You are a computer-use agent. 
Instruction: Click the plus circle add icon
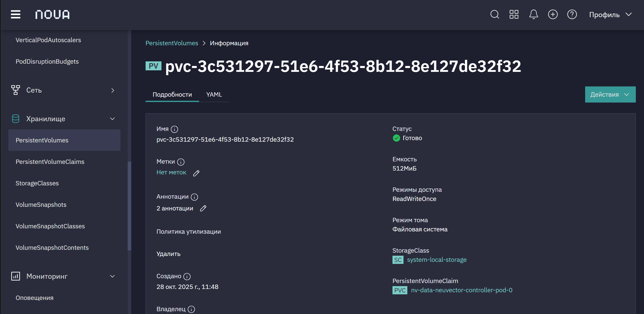[553, 14]
